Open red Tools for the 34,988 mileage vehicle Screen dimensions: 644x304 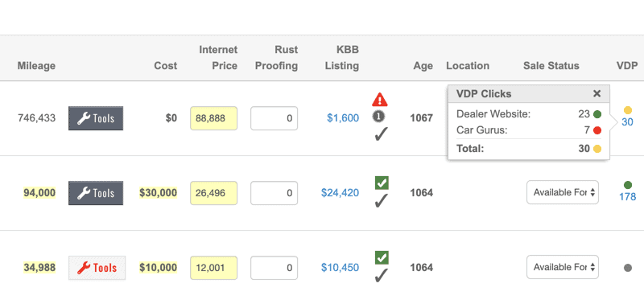click(x=97, y=268)
